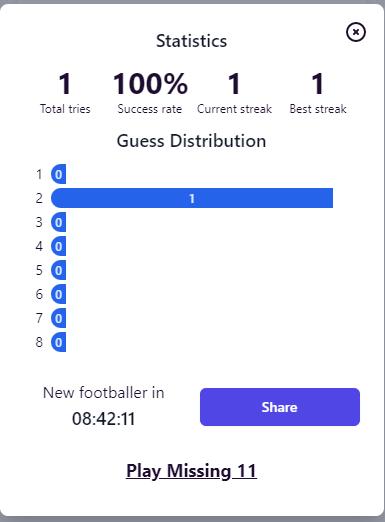Screen dimensions: 385x522
Task: Close the Statistics dialog with the X icon
Action: click(356, 32)
